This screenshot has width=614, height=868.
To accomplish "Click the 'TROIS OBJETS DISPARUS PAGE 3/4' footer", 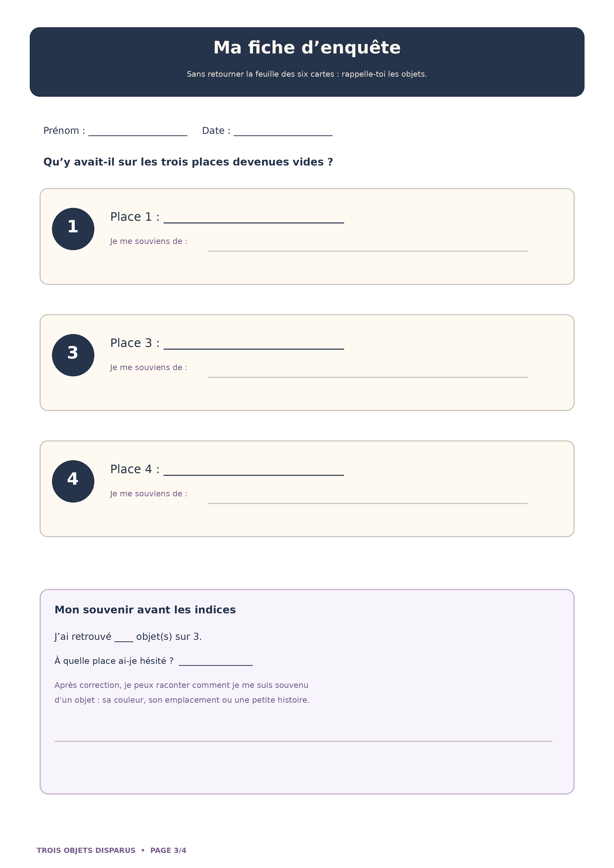I will tap(111, 850).
